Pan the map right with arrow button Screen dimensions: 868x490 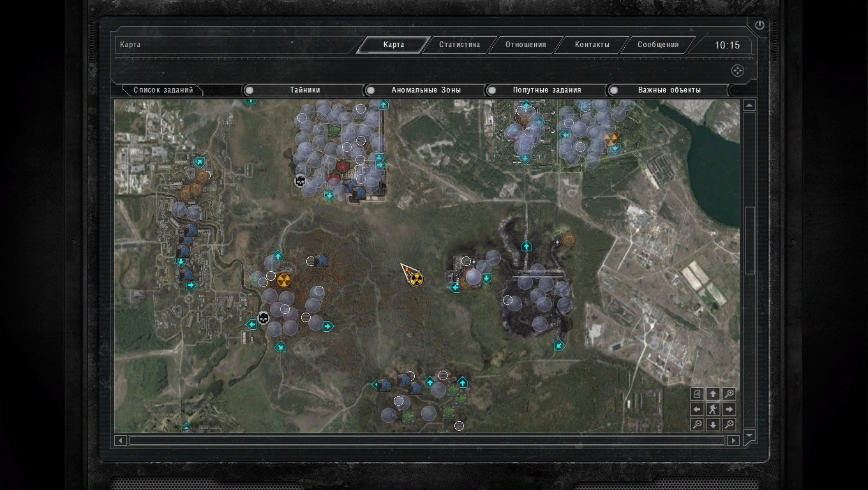729,409
